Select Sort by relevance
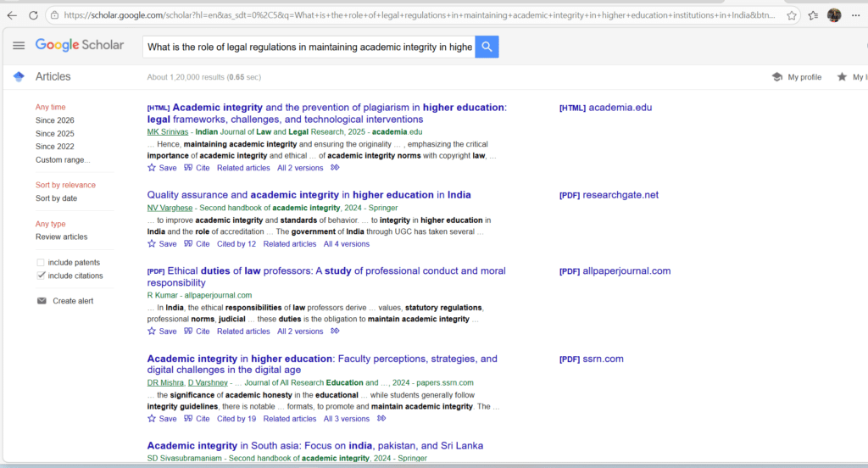This screenshot has height=468, width=868. coord(65,185)
